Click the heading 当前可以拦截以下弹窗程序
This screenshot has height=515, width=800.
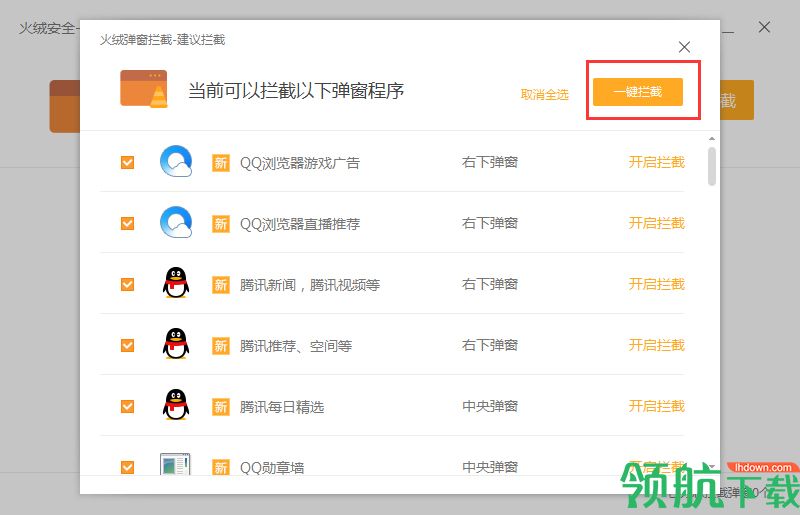[x=296, y=91]
